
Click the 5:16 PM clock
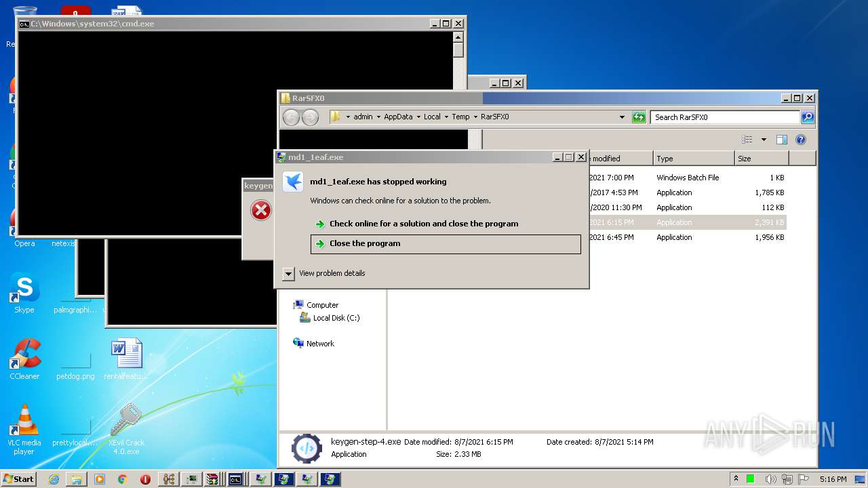coord(833,479)
